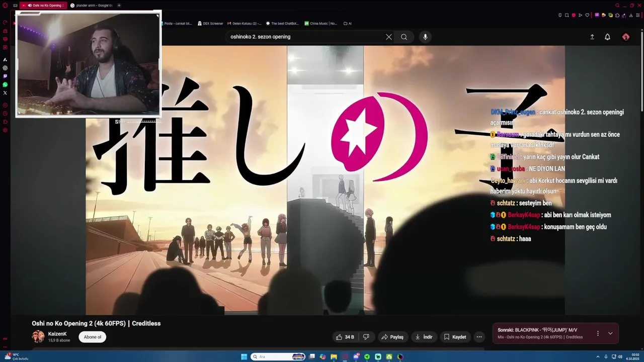
Task: Switch to the Oshi no Ko Opening tab
Action: point(44,6)
